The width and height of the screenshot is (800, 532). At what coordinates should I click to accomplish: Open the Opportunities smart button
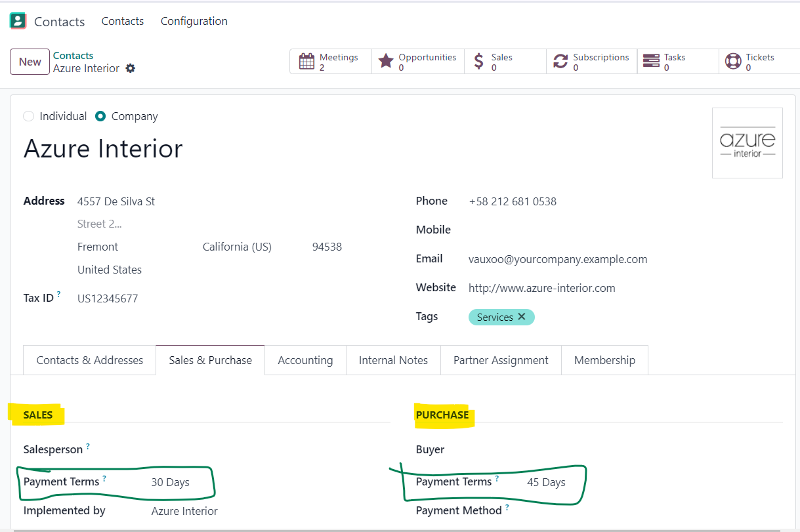[x=418, y=62]
